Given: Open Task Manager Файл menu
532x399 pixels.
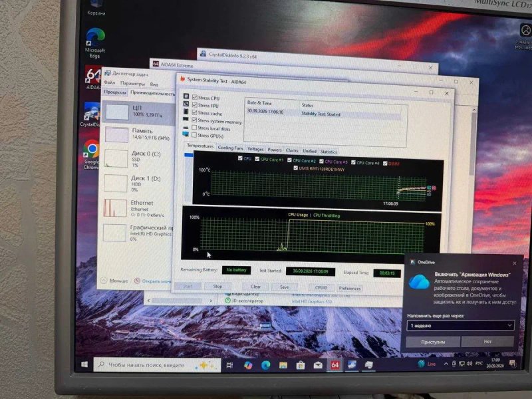Looking at the screenshot, I should point(110,82).
